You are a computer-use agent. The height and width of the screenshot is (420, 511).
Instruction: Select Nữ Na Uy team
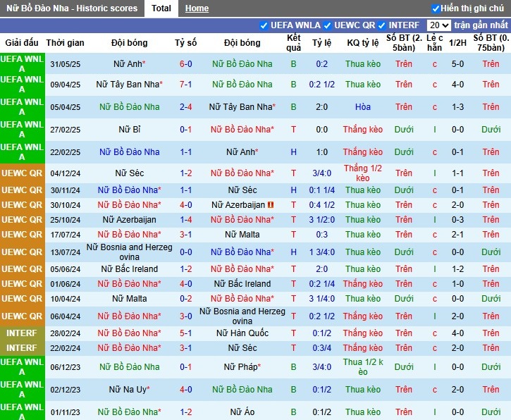130,390
